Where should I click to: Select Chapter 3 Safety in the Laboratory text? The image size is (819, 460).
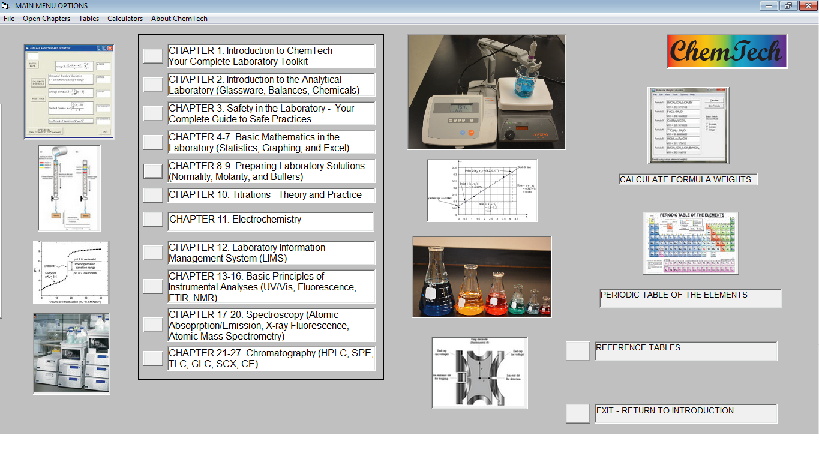(271, 113)
